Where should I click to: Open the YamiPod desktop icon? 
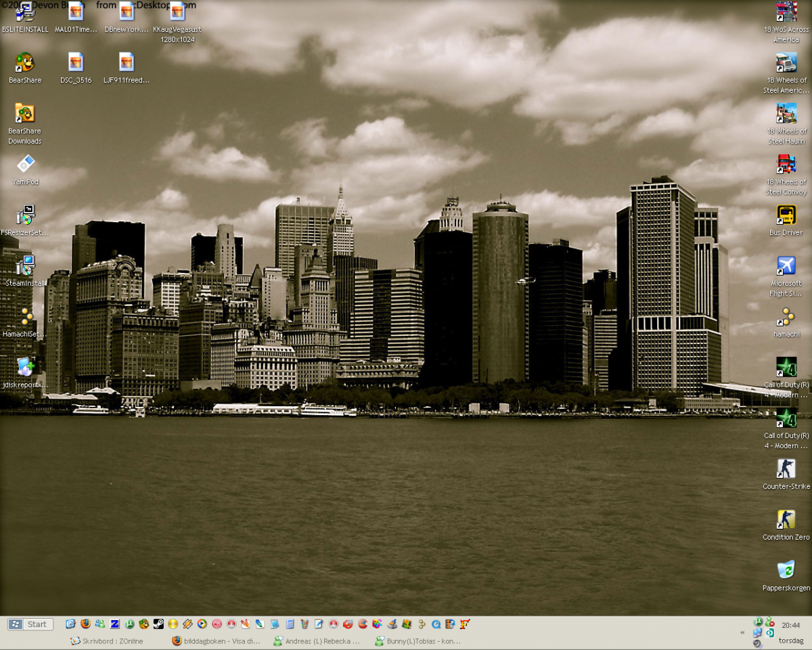(25, 165)
